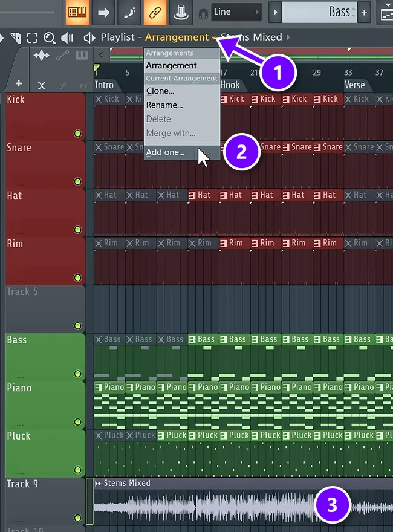Select the Kick track header
393x532 pixels.
[x=45, y=117]
